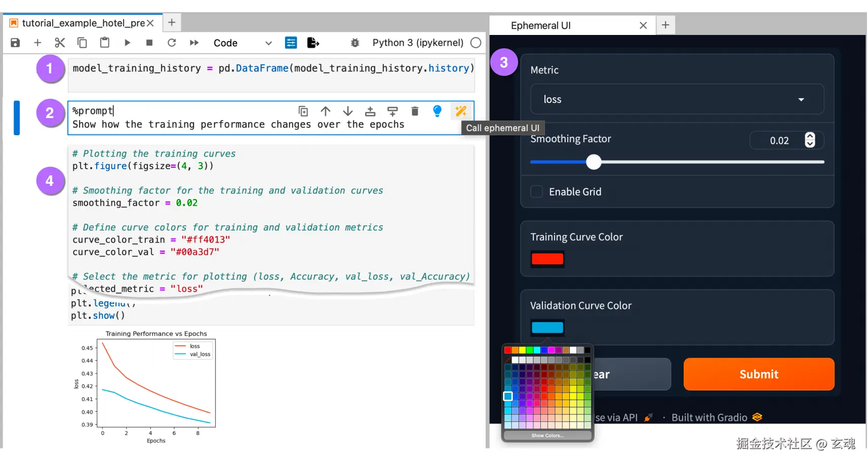Viewport: 868px width, 463px height.
Task: Paste cell using the clipboard icon
Action: [104, 43]
